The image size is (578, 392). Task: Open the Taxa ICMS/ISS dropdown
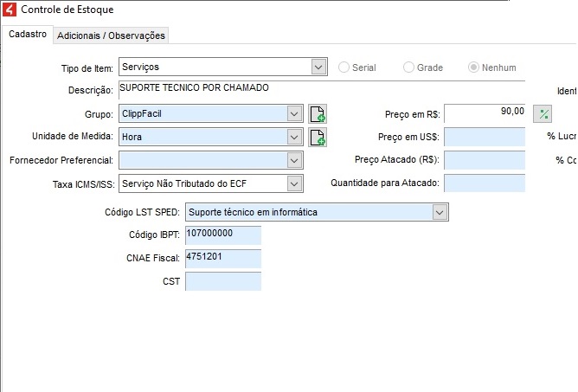click(294, 183)
